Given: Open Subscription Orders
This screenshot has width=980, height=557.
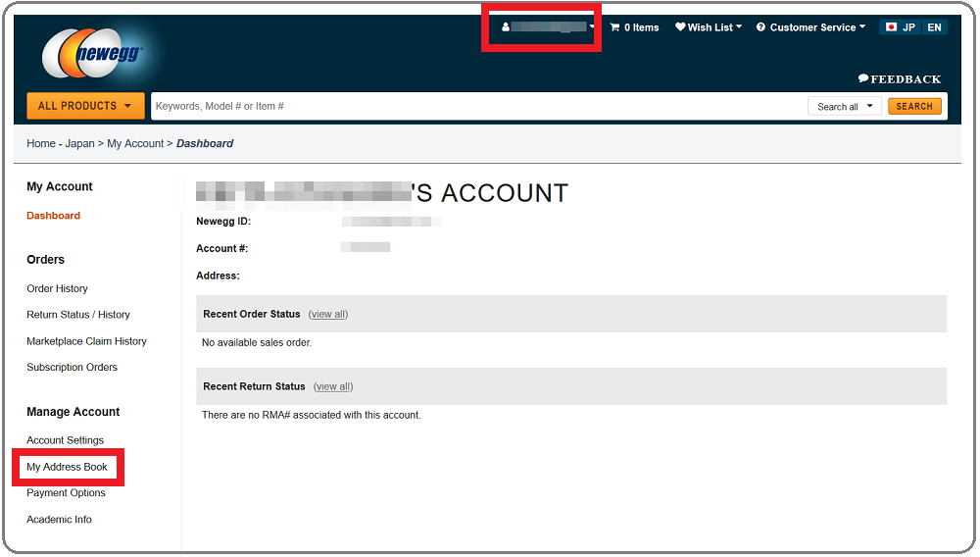Looking at the screenshot, I should (72, 368).
